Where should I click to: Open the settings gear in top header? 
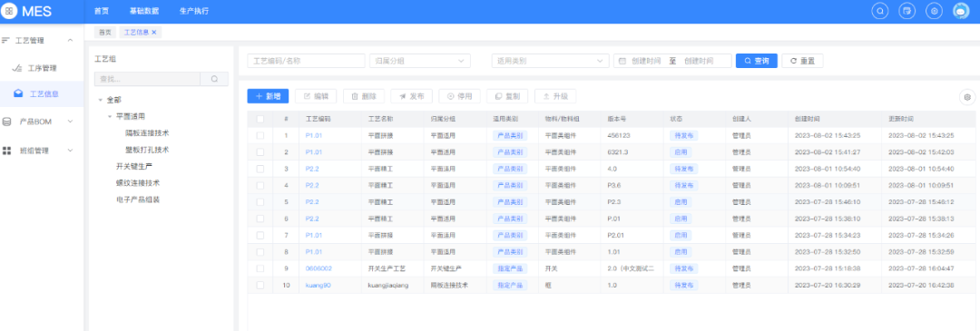pyautogui.click(x=934, y=11)
